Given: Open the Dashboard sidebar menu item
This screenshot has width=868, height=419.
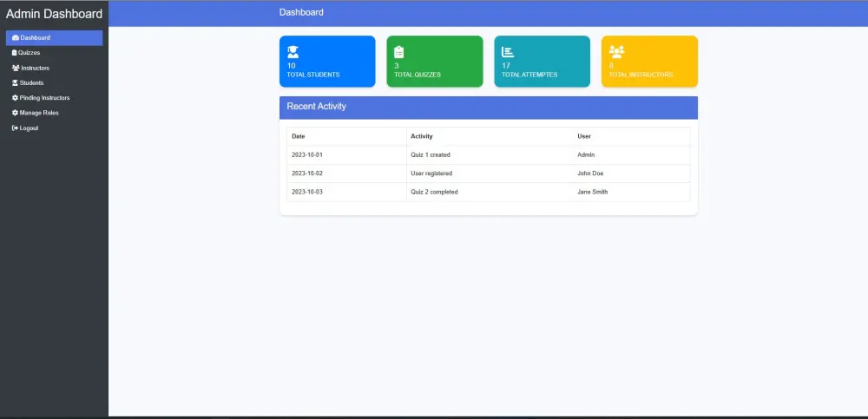Looking at the screenshot, I should (x=54, y=38).
